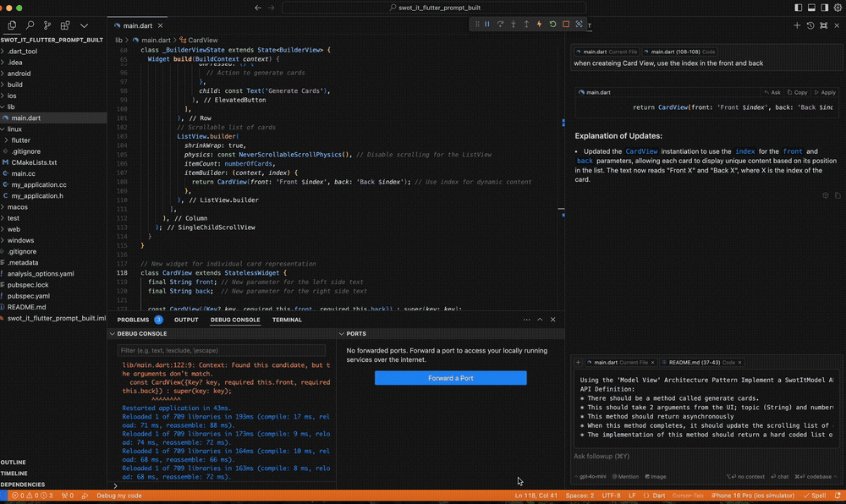Switch to the Terminal tab

pyautogui.click(x=287, y=320)
